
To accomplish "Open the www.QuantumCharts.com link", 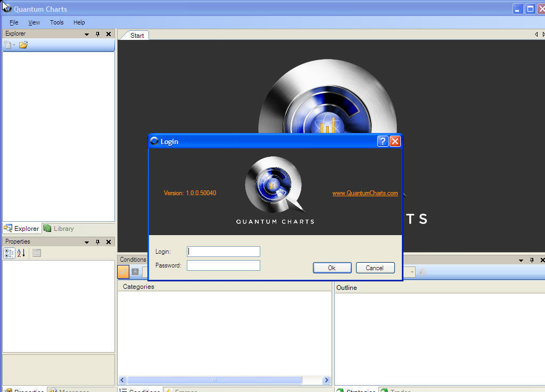I will (x=365, y=193).
